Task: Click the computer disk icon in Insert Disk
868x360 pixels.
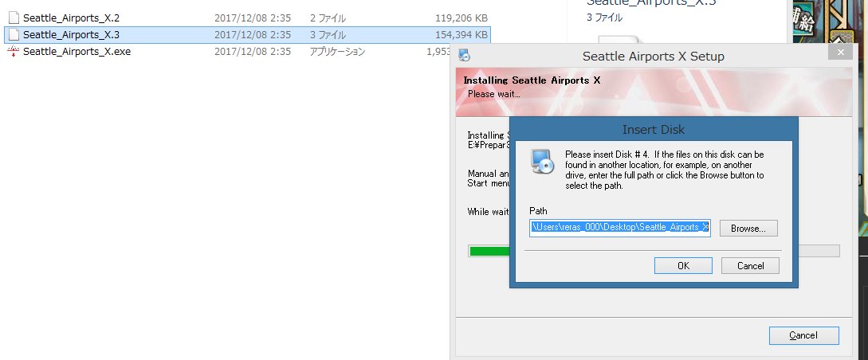Action: pos(542,162)
